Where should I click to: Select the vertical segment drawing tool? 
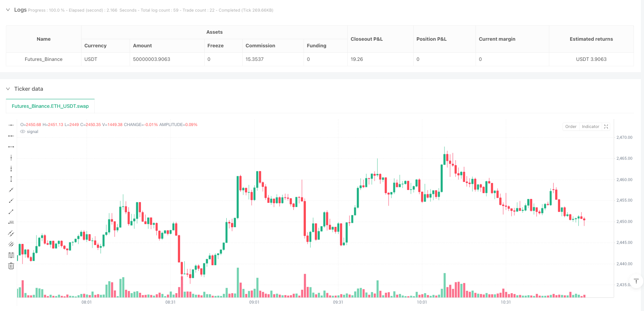click(11, 179)
